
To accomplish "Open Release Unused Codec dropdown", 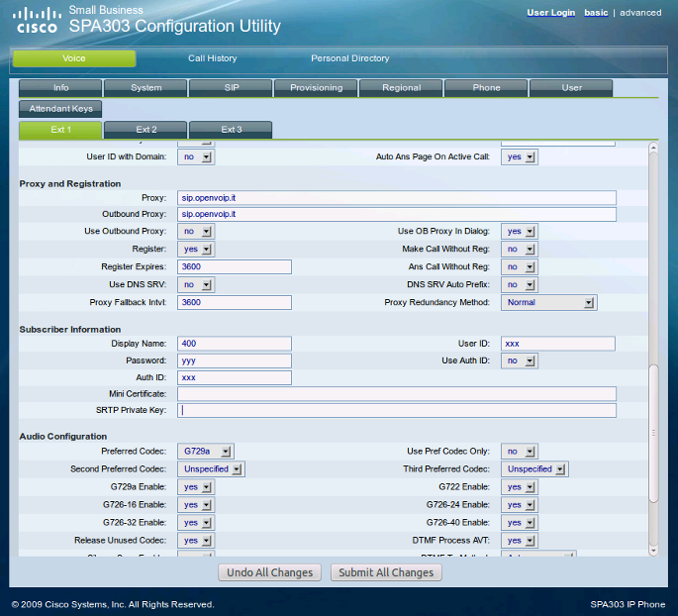I will [196, 541].
